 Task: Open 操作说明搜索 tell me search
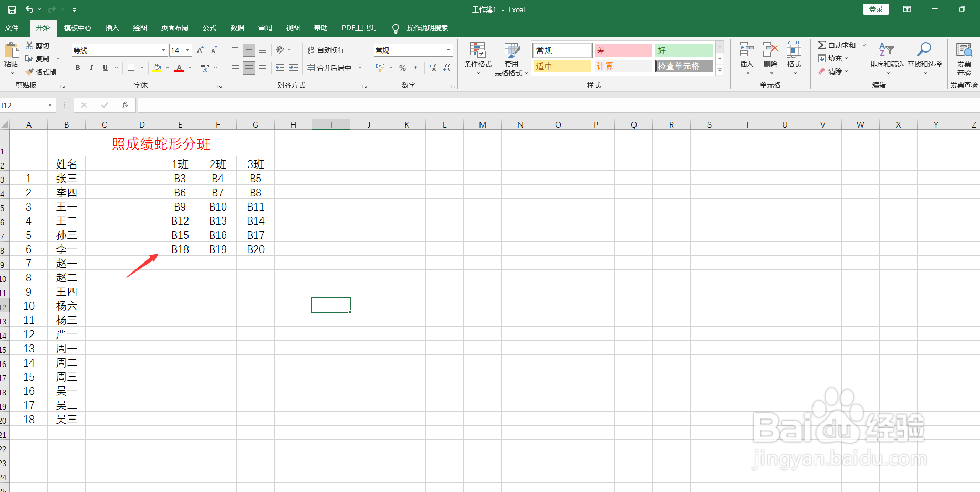420,28
